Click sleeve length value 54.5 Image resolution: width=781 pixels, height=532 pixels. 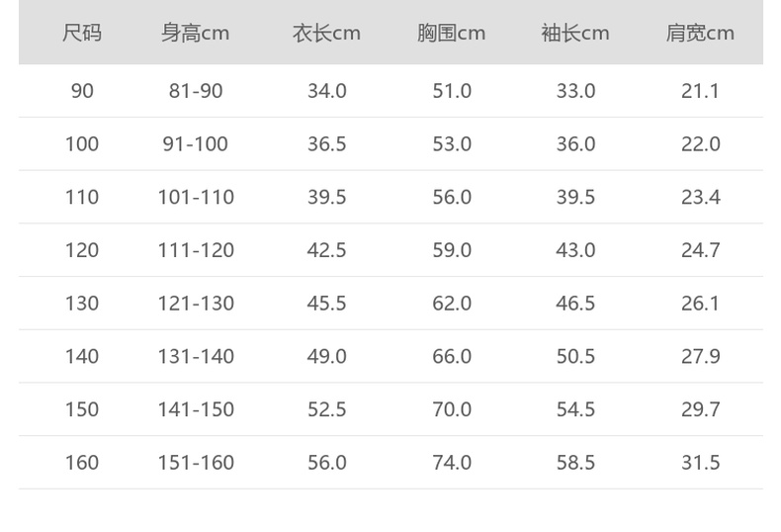(575, 409)
